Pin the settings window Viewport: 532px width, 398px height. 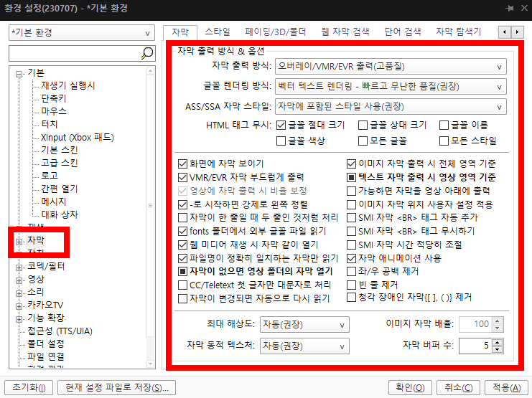509,8
